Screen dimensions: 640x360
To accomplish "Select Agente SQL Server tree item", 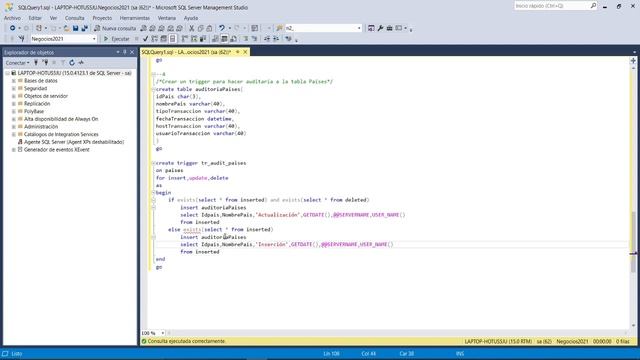I will pyautogui.click(x=74, y=142).
